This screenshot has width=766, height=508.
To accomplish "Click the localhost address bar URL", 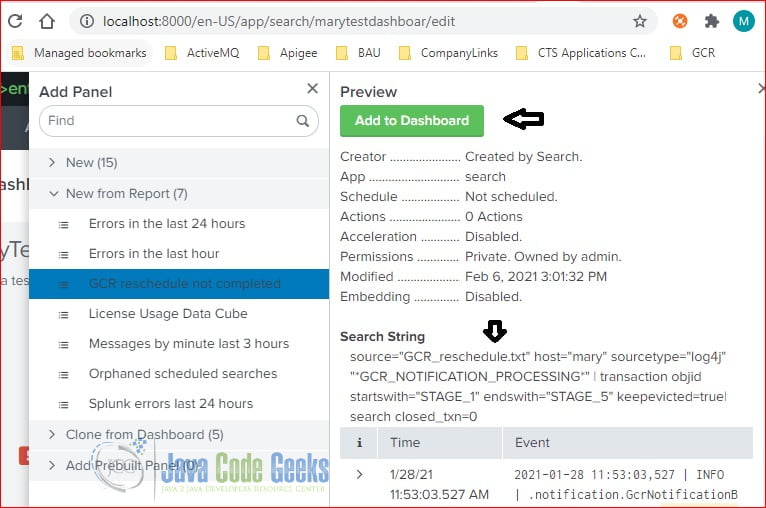I will [279, 21].
